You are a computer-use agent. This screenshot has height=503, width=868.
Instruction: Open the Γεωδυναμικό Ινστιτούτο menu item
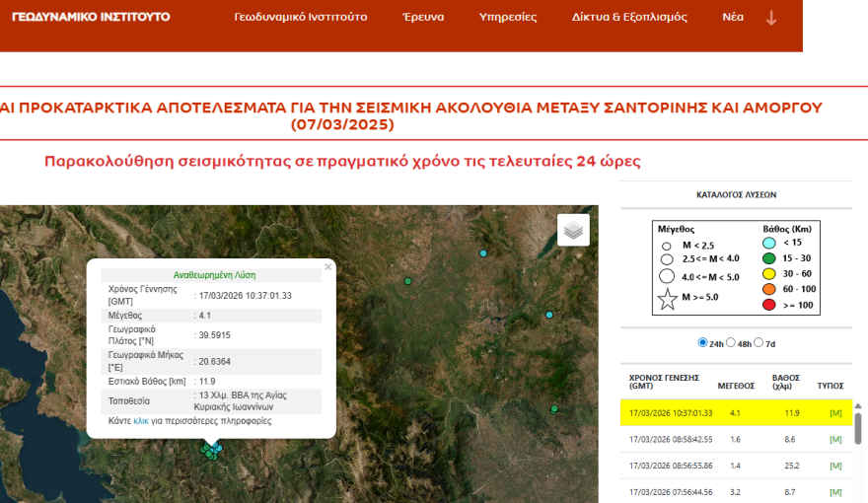click(301, 17)
